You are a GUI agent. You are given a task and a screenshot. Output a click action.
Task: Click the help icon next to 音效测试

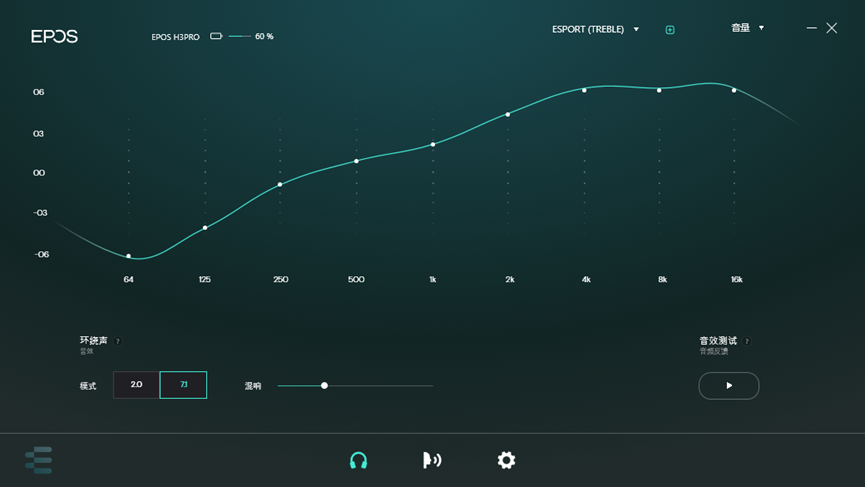(x=746, y=341)
